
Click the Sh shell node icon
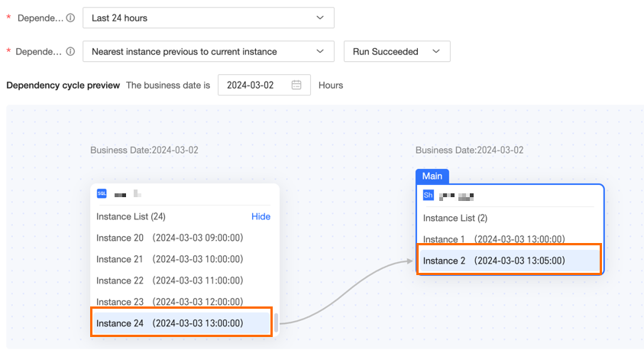tap(428, 195)
